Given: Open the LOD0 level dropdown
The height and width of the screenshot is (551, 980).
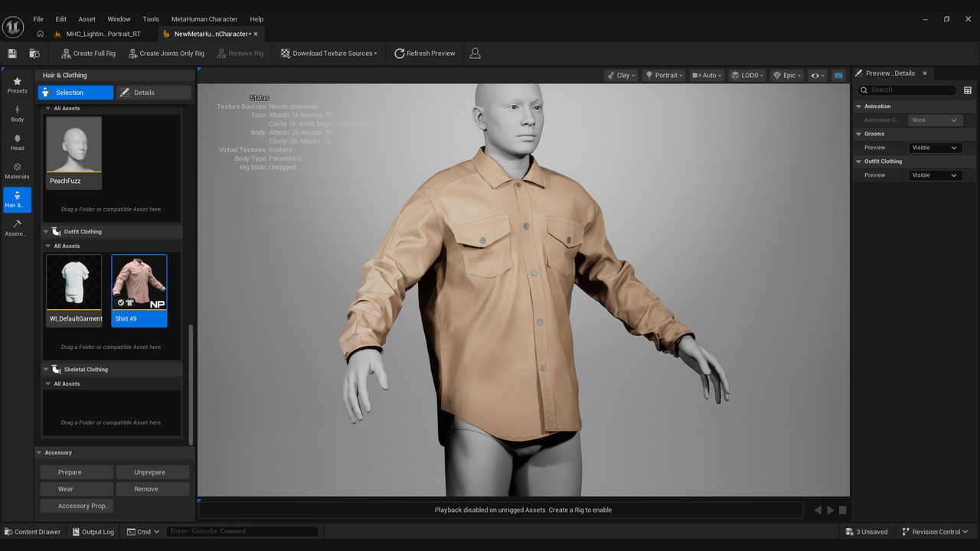Looking at the screenshot, I should 746,75.
